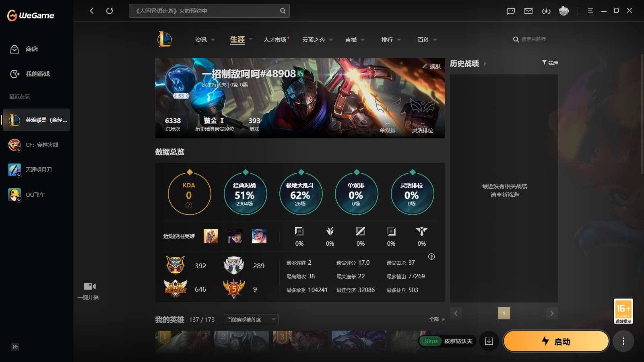
Task: Open the hamburger main menu icon
Action: click(x=590, y=11)
